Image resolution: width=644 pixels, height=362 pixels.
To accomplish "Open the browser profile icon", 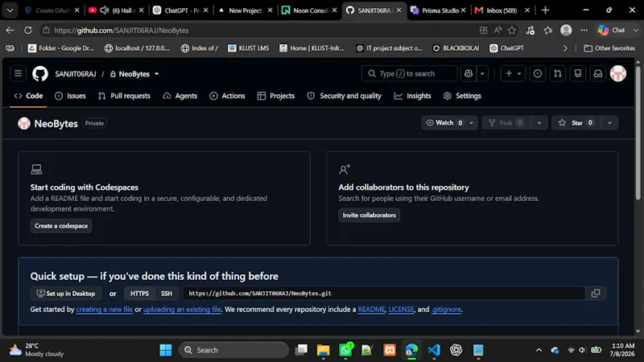I will pyautogui.click(x=566, y=30).
